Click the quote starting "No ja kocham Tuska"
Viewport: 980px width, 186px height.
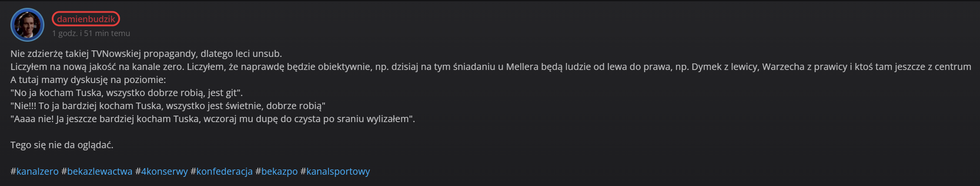click(126, 93)
